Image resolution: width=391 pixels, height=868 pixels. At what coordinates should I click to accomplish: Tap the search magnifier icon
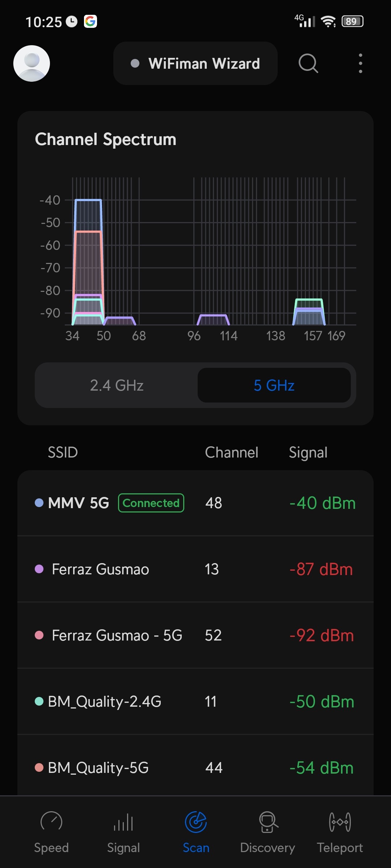tap(308, 64)
